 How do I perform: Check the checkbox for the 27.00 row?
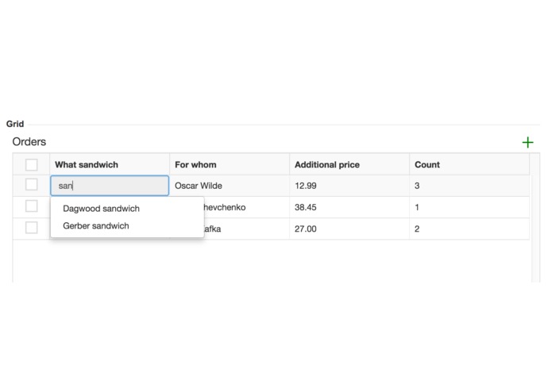click(31, 228)
